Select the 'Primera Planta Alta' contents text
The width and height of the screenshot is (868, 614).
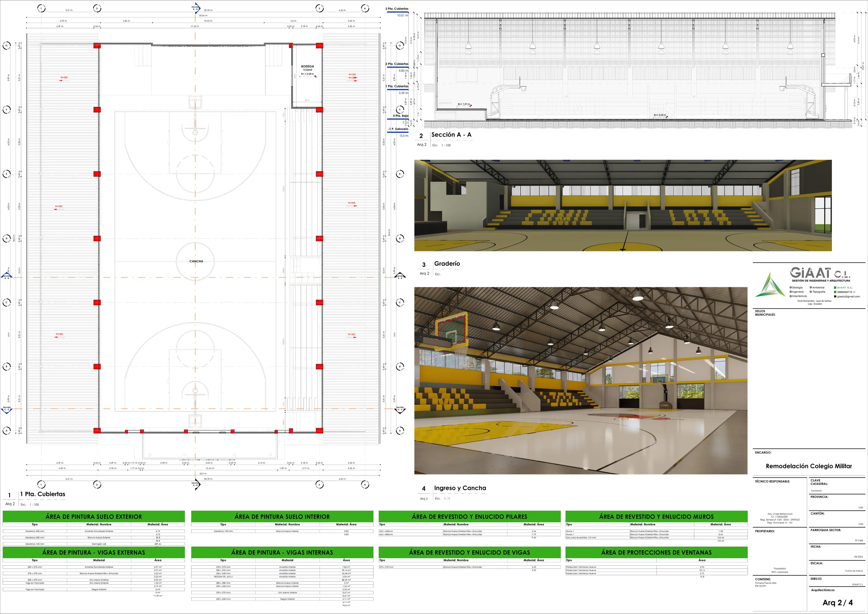765,583
